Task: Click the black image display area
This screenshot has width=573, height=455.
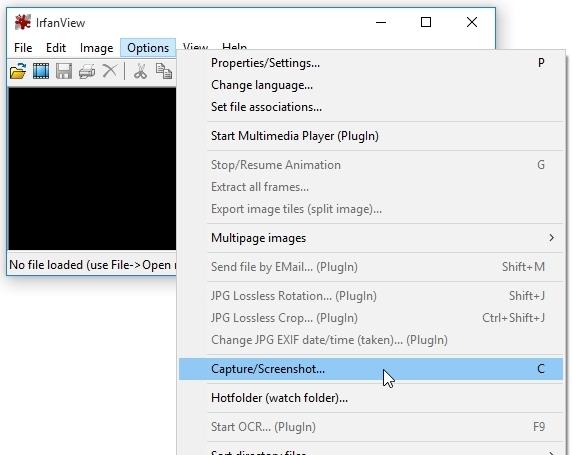Action: click(92, 169)
